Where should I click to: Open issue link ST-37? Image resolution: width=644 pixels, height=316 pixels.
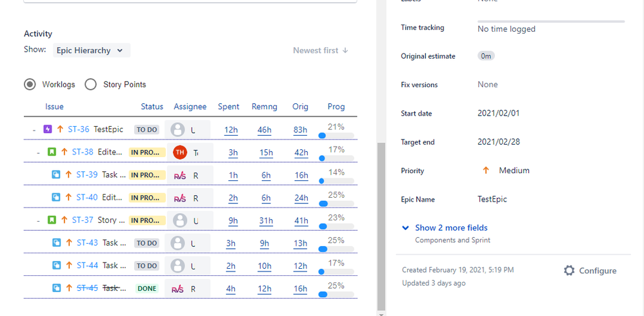tap(83, 220)
